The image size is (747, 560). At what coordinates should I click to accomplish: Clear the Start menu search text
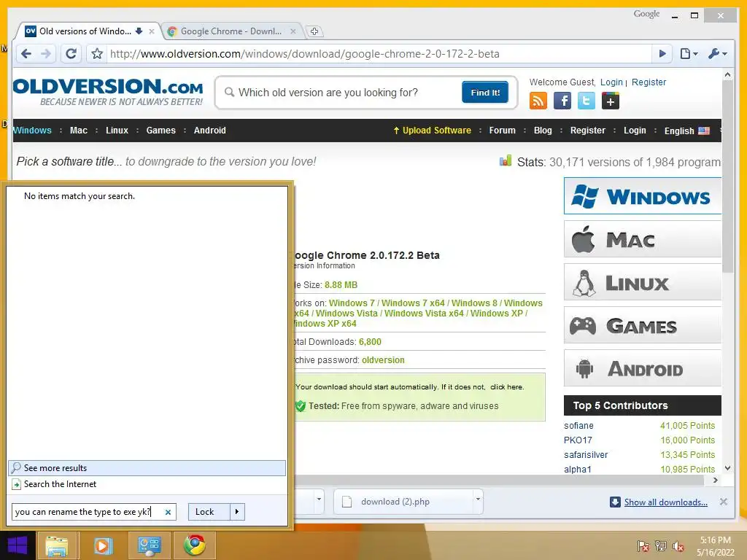[168, 513]
